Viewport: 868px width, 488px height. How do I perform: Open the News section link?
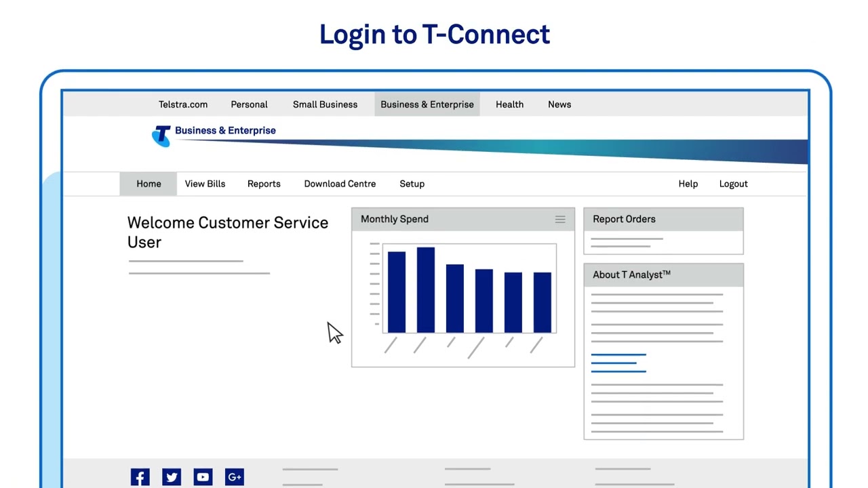tap(559, 104)
